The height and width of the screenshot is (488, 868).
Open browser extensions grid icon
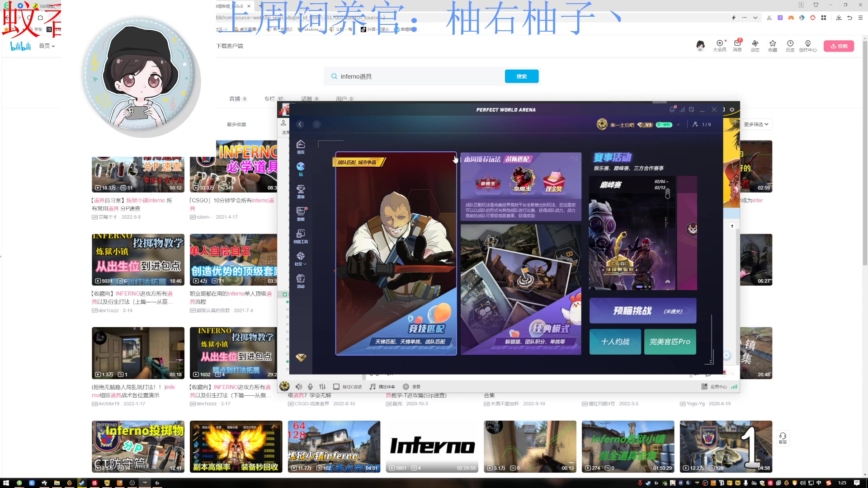tap(824, 18)
